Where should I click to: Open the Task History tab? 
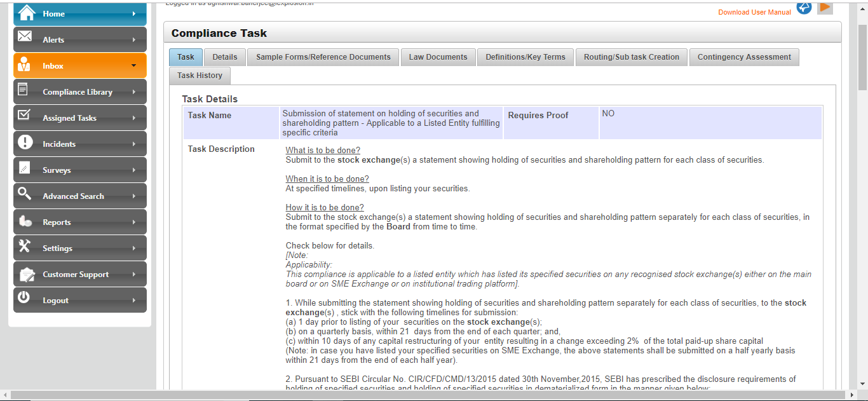coord(200,75)
